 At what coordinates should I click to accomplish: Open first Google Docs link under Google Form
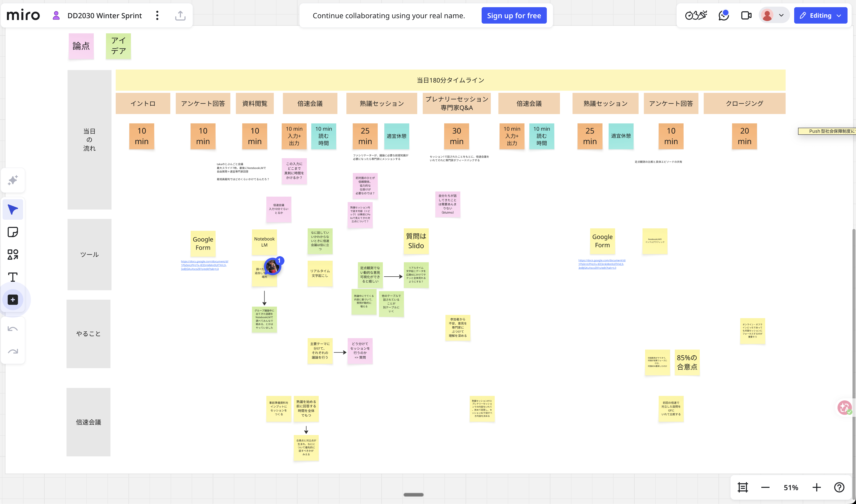pos(204,265)
